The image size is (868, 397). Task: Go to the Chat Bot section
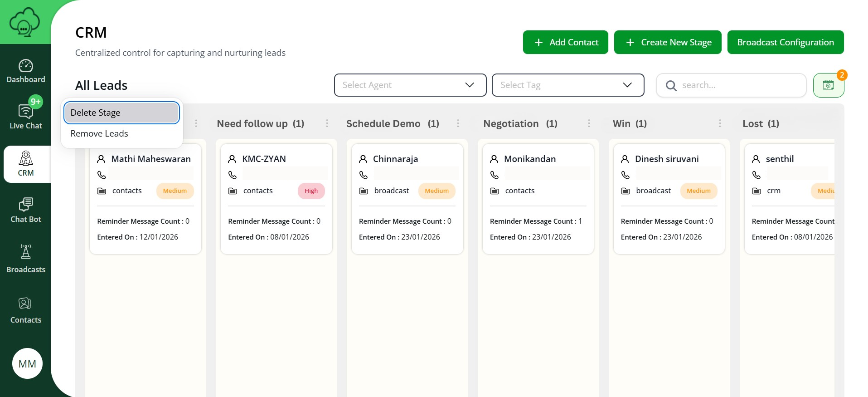click(26, 210)
